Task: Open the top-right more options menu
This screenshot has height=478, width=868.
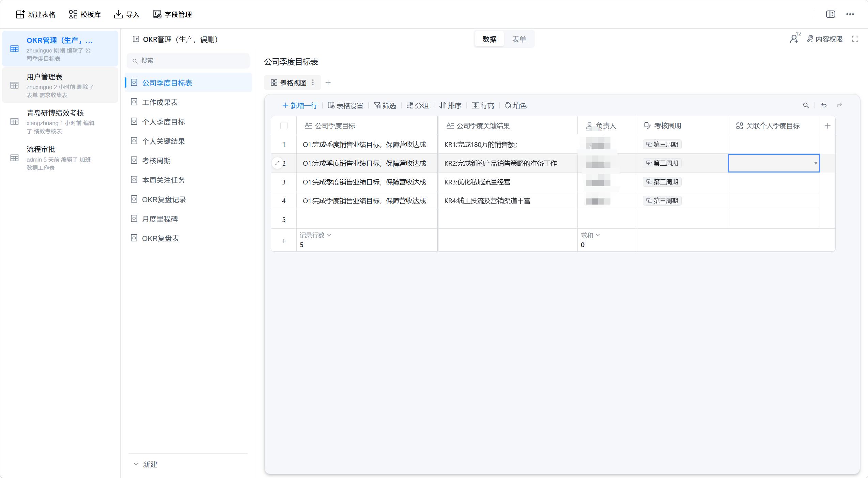Action: tap(850, 14)
